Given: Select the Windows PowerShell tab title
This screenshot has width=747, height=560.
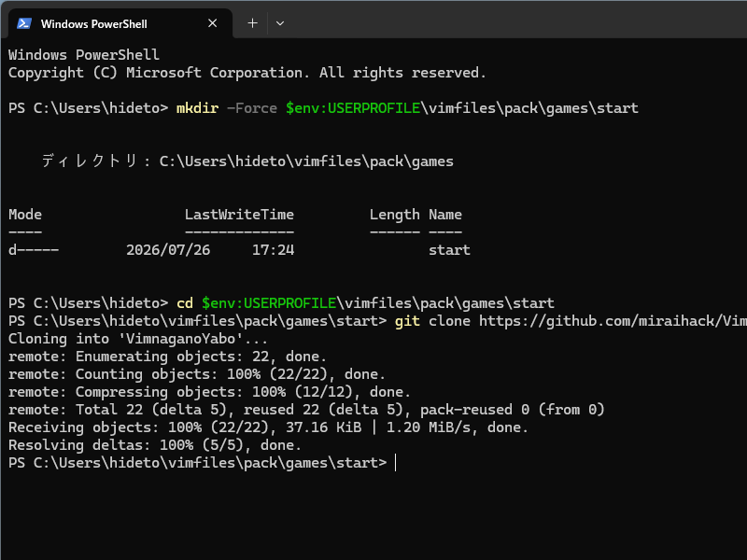Looking at the screenshot, I should [94, 24].
